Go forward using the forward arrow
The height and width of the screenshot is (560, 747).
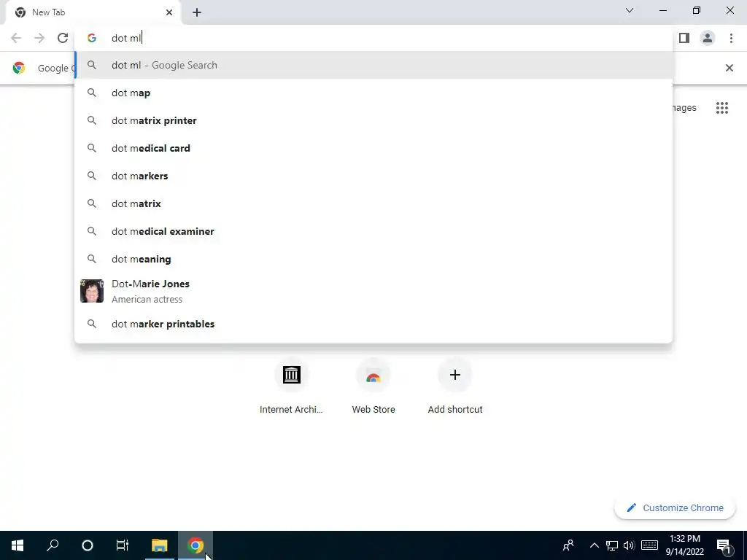pyautogui.click(x=39, y=38)
